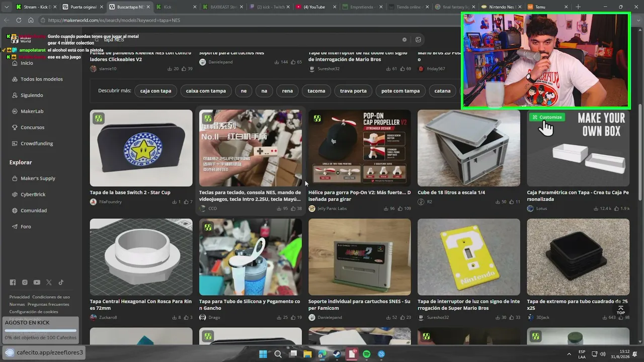Select the 'tacoma' suggestion chip
The width and height of the screenshot is (644, 362).
[x=316, y=91]
